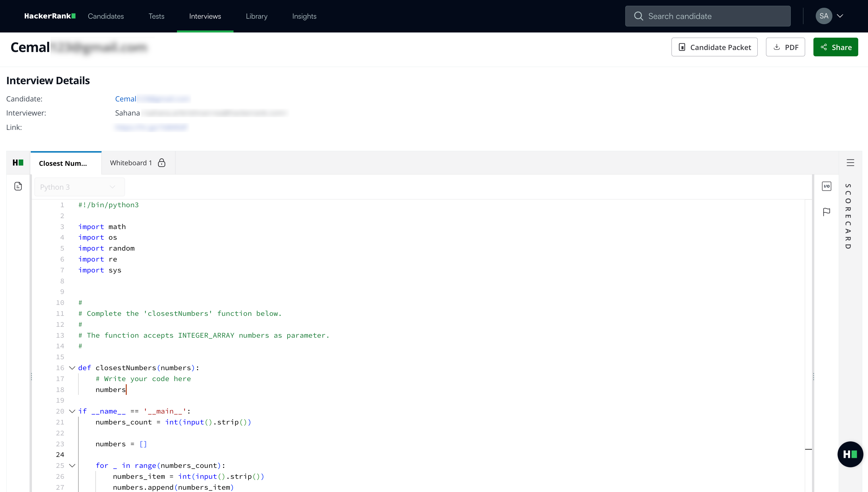Download the interview as PDF

785,47
